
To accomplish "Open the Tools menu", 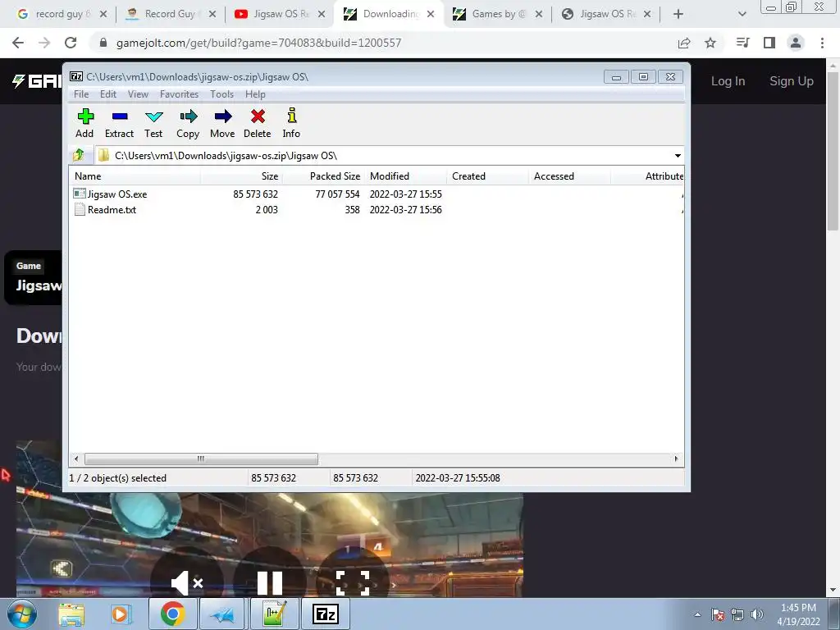I will [221, 94].
